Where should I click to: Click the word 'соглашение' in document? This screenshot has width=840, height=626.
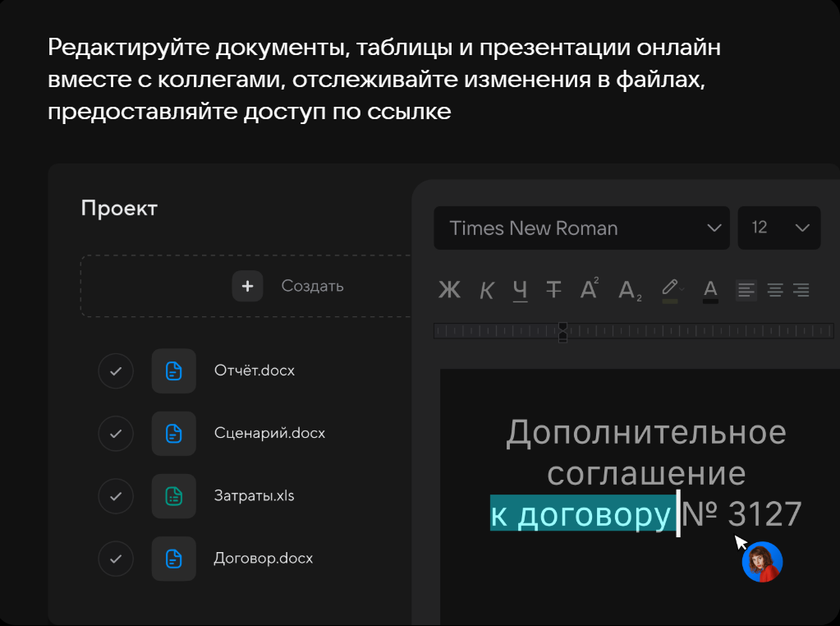[x=646, y=474]
